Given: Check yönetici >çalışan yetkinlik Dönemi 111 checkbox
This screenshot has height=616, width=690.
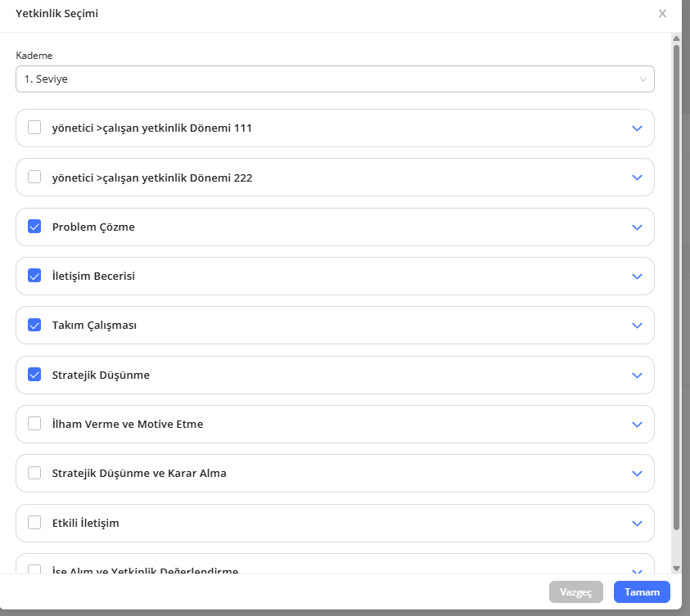Looking at the screenshot, I should 34,128.
